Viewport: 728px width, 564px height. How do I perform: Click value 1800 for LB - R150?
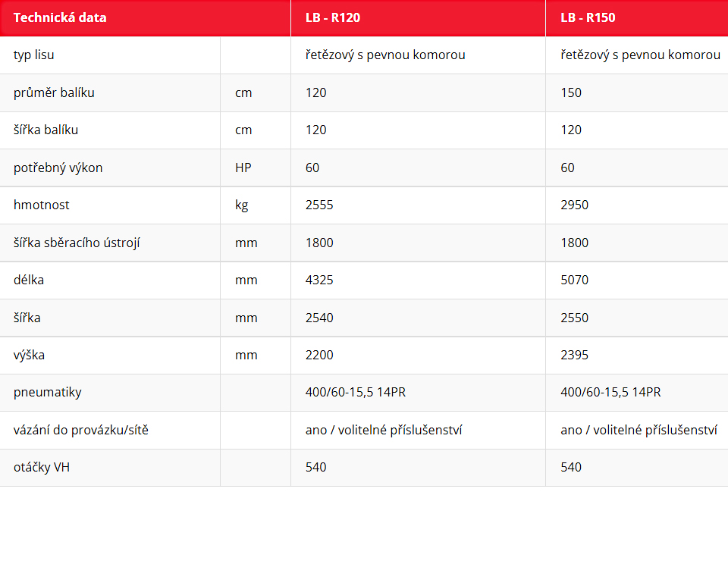[x=574, y=243]
